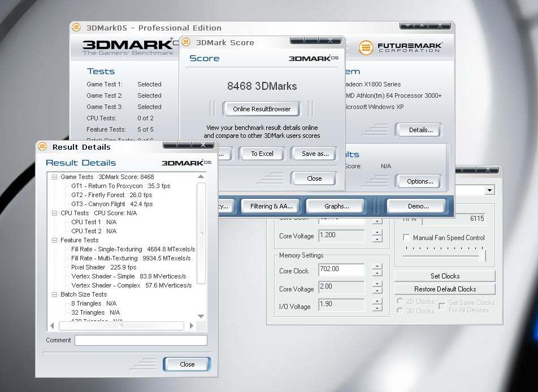
Task: Click Restore Default Clocks
Action: point(445,289)
